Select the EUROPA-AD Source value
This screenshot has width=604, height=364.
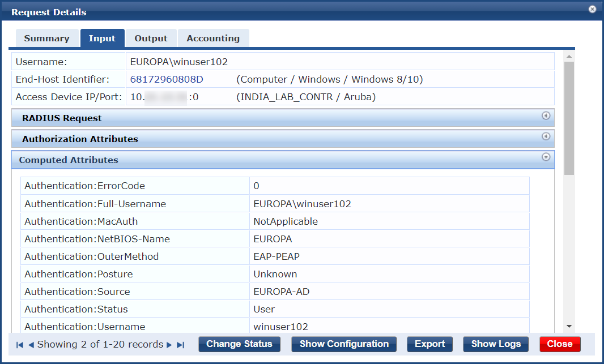point(282,292)
